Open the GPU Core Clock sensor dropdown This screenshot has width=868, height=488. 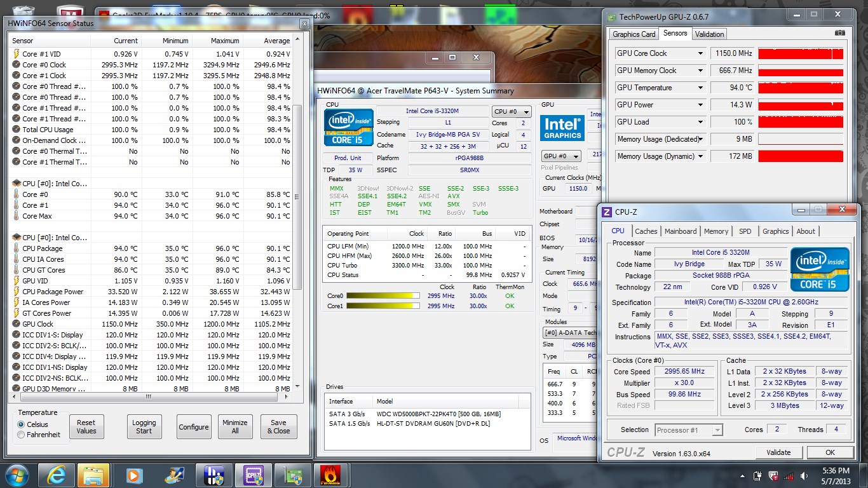click(701, 53)
